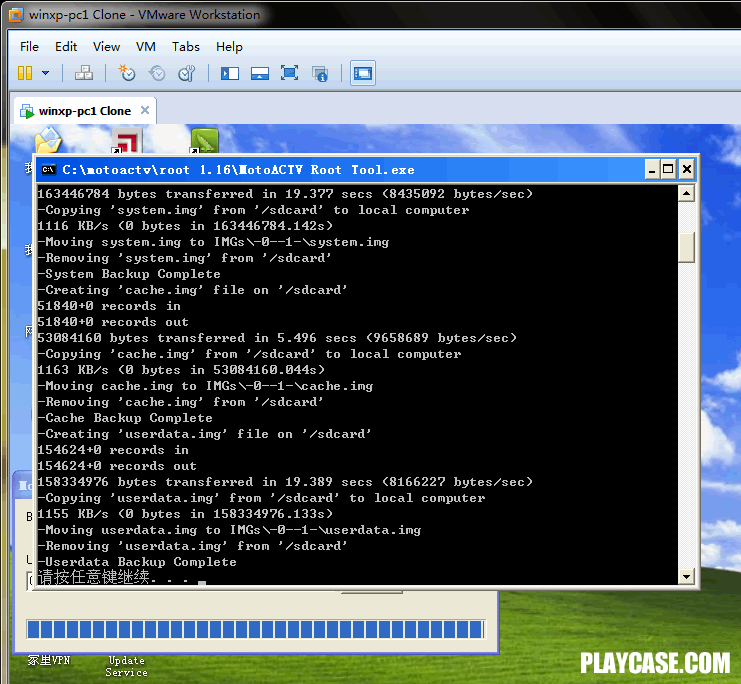Open the VM menu
The width and height of the screenshot is (741, 684).
pyautogui.click(x=146, y=47)
